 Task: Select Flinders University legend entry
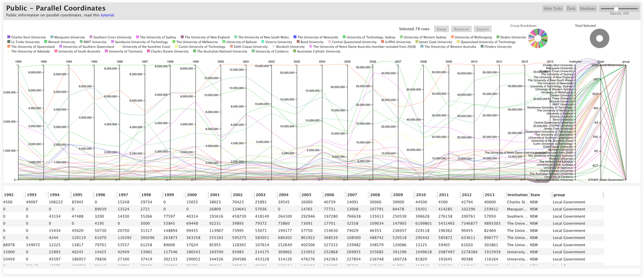pos(496,46)
